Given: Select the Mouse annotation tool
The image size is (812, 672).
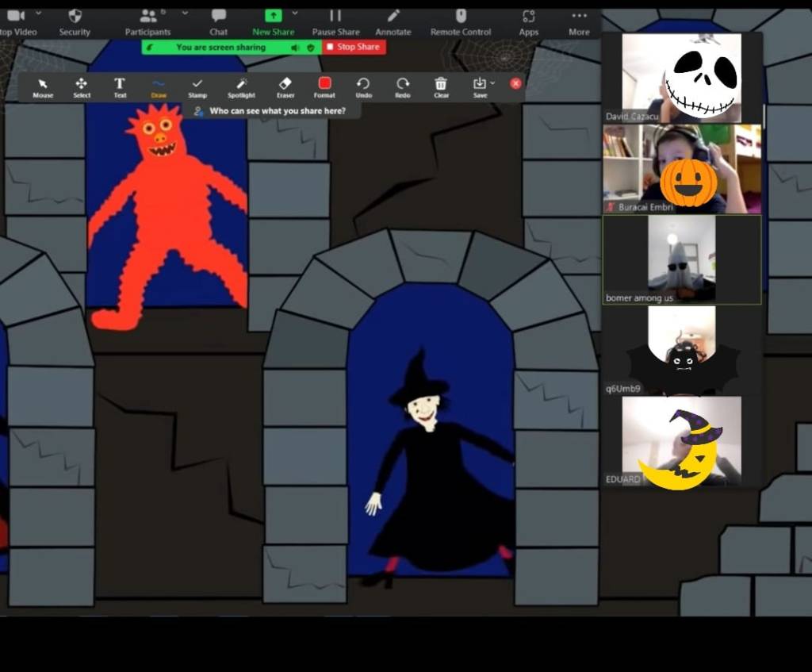Looking at the screenshot, I should pyautogui.click(x=43, y=86).
